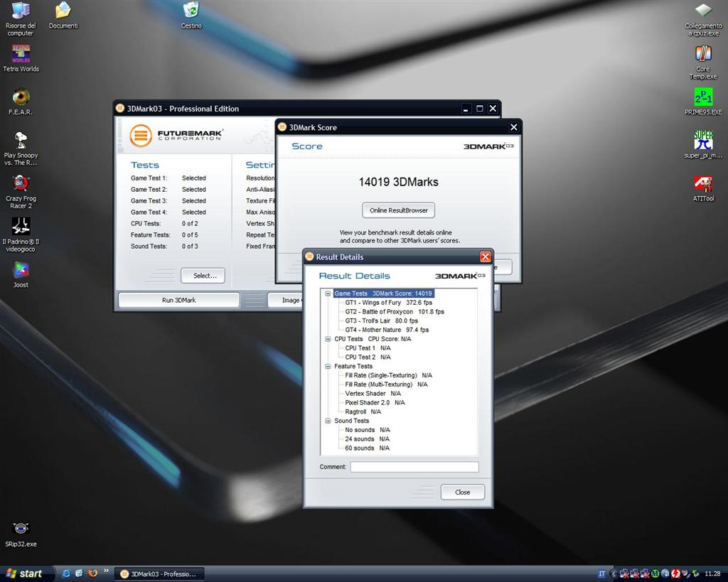
Task: Open the Windows start menu
Action: coord(26,574)
